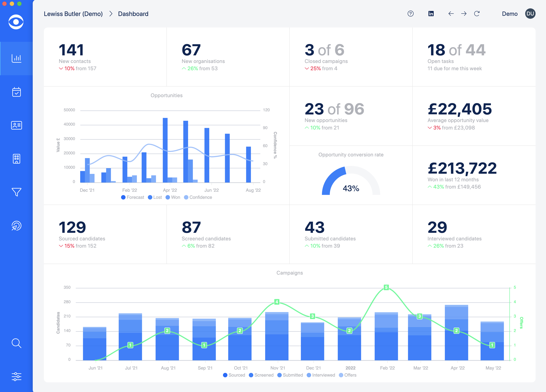Open the funnel sidebar icon
The height and width of the screenshot is (392, 546).
click(x=16, y=192)
